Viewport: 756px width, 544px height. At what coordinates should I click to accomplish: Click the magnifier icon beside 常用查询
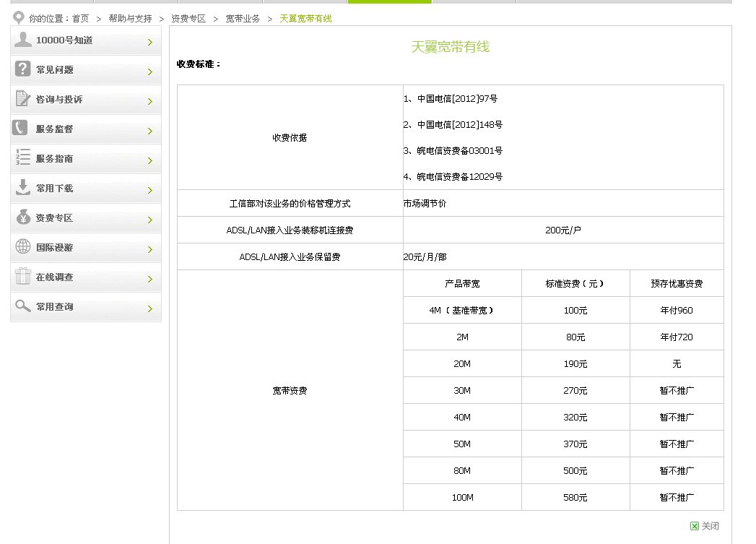pyautogui.click(x=21, y=306)
